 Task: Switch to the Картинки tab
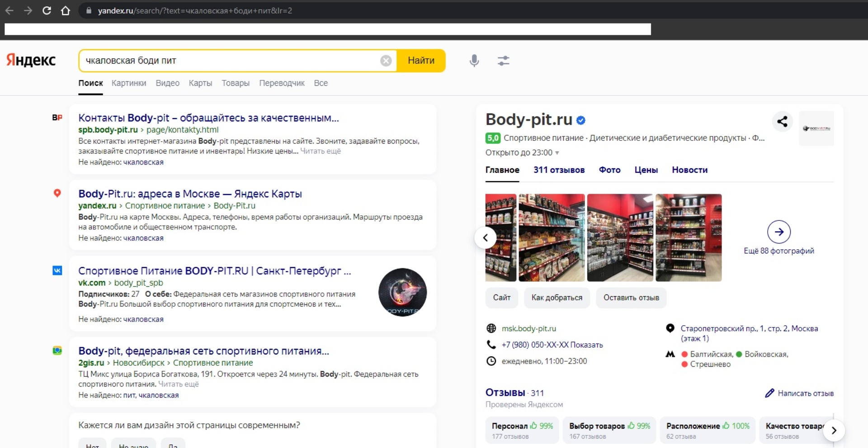tap(129, 83)
